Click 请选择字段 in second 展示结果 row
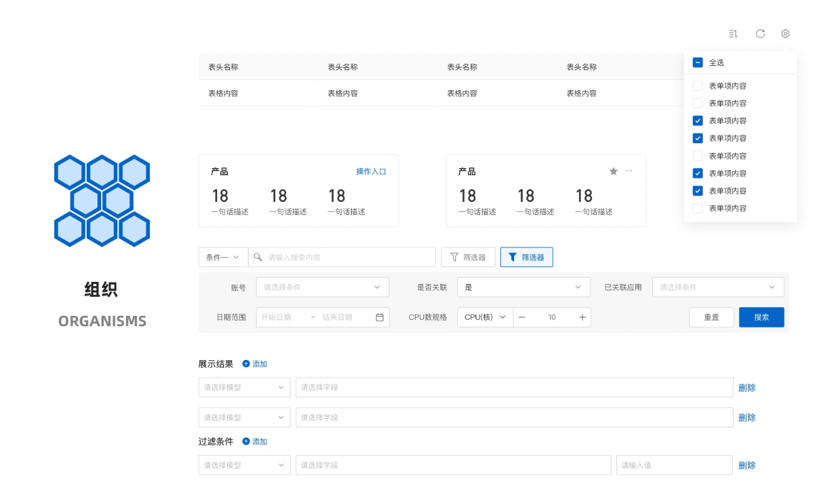Viewport: 834px width, 504px height. click(515, 417)
